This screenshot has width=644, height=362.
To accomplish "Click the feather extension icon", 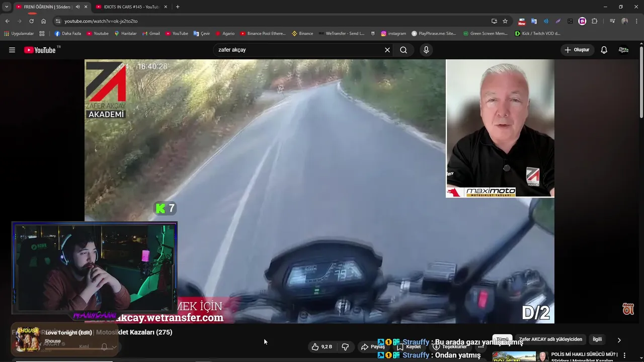I will (558, 21).
